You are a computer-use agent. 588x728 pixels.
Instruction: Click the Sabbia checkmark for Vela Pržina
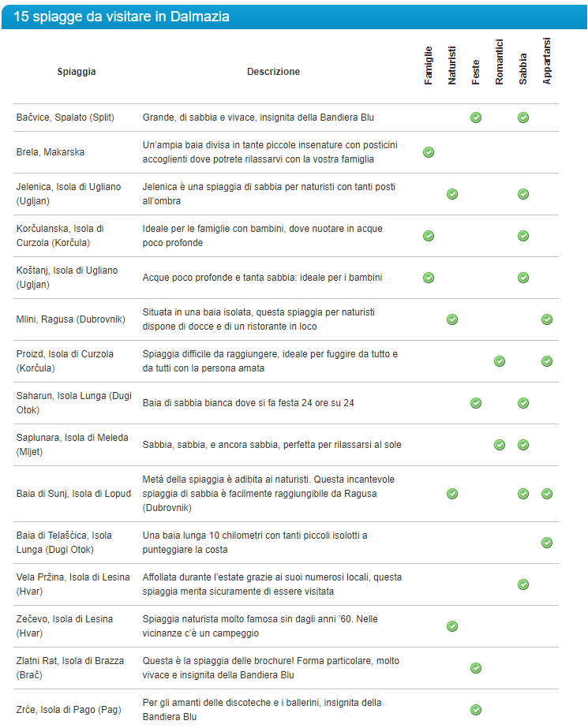click(x=523, y=584)
